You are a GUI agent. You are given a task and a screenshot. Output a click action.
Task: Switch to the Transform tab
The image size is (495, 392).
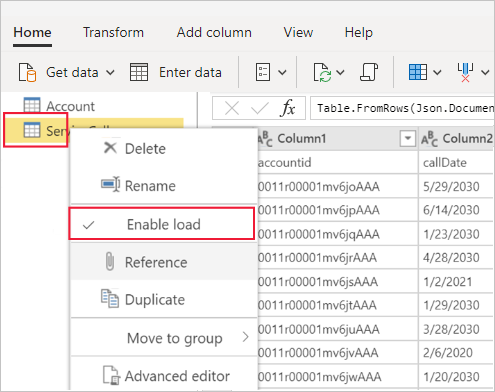point(113,32)
